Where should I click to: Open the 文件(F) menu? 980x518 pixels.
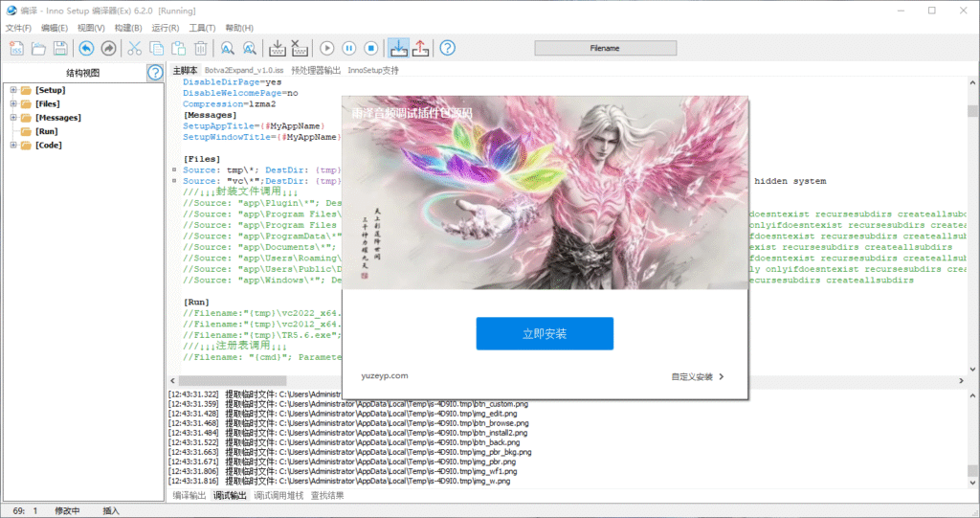click(18, 28)
